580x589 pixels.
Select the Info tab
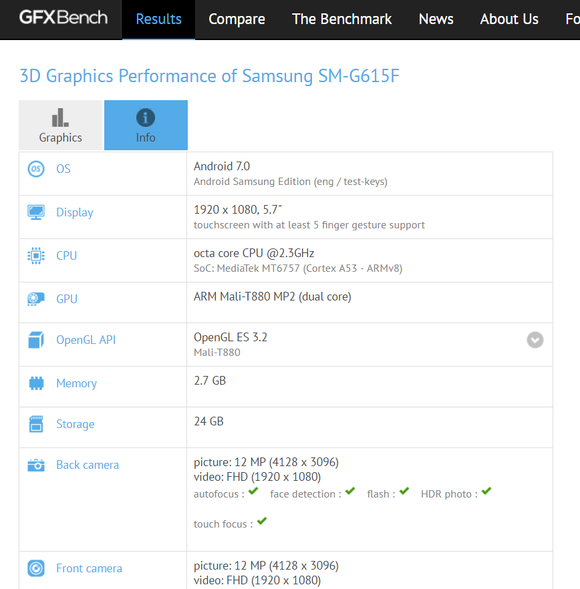(146, 125)
